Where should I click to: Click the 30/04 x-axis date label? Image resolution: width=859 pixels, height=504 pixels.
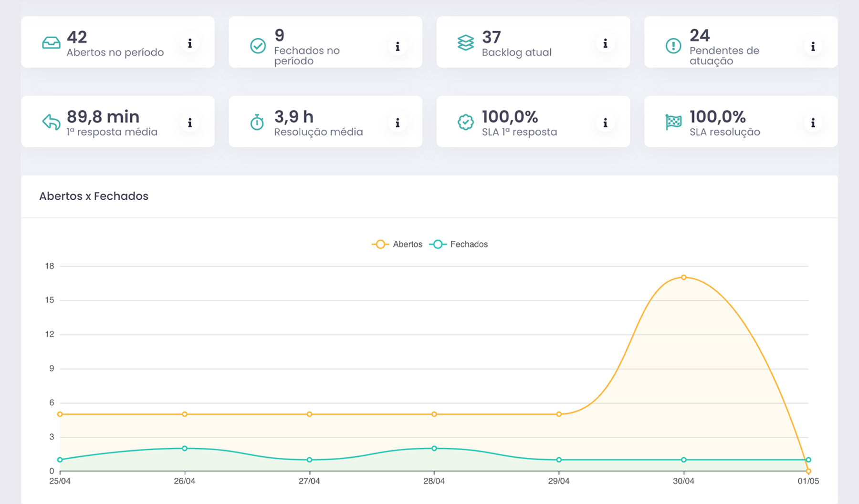pyautogui.click(x=683, y=481)
